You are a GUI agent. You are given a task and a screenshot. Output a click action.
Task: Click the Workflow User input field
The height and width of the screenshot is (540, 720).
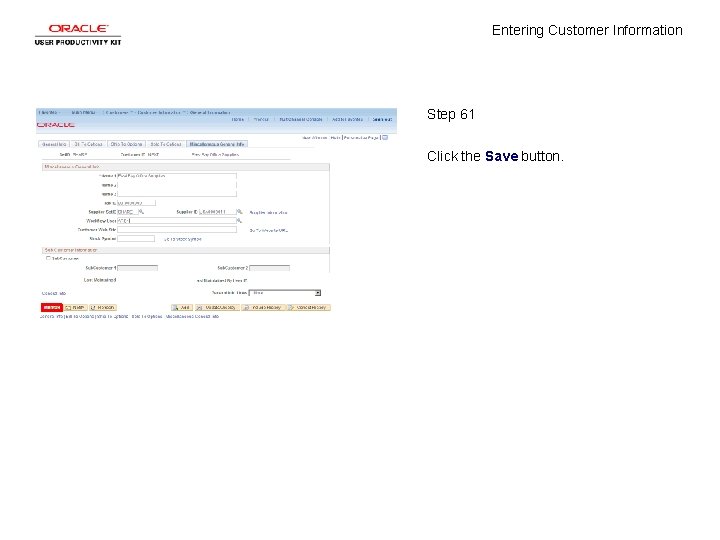coord(177,220)
